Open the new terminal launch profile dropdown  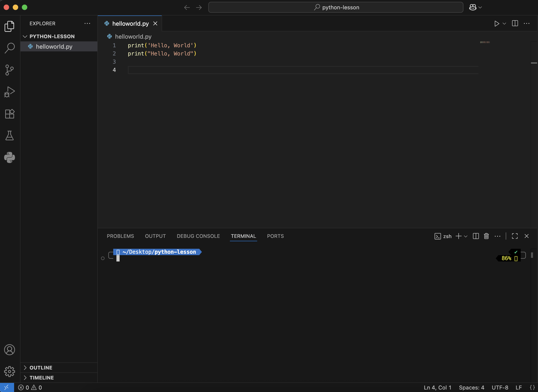466,236
